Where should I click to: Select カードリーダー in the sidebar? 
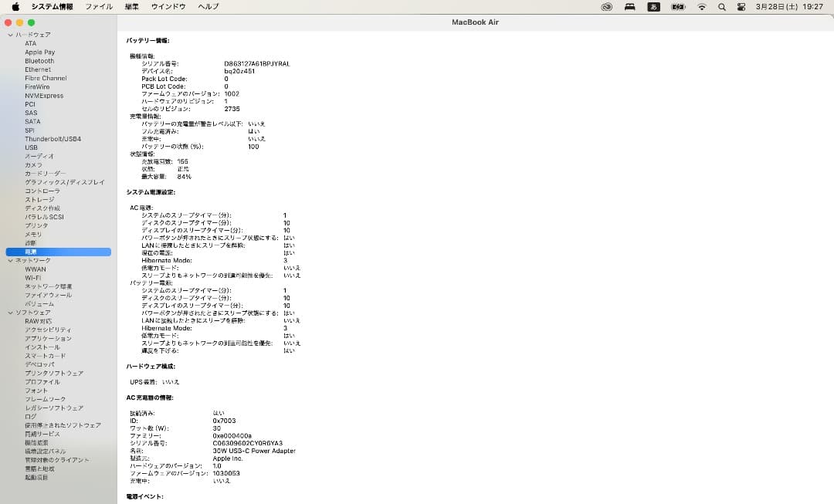point(46,174)
